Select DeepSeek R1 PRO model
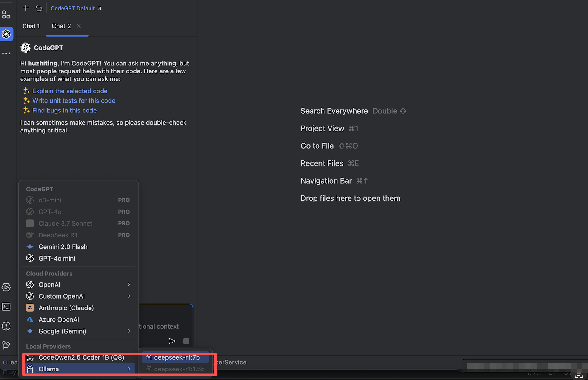 (78, 235)
